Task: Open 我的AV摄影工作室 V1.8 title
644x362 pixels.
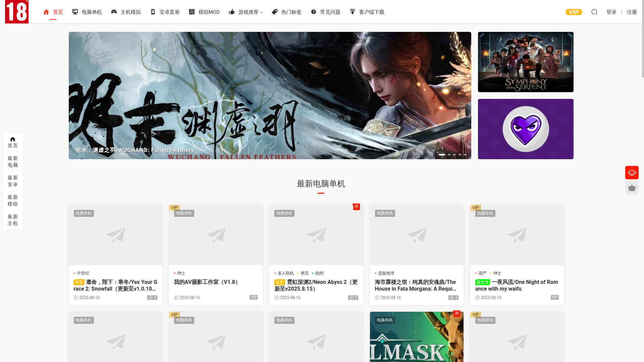Action: click(x=207, y=282)
